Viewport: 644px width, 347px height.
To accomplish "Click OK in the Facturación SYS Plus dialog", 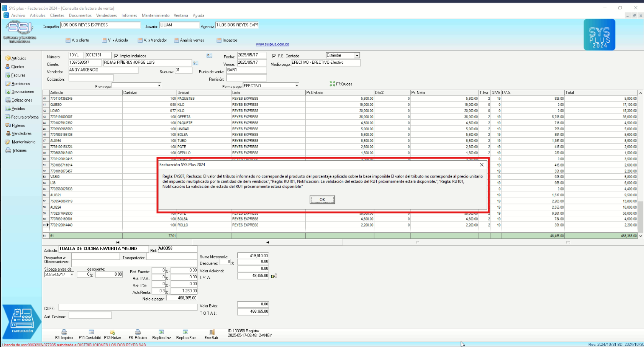I will coord(322,200).
